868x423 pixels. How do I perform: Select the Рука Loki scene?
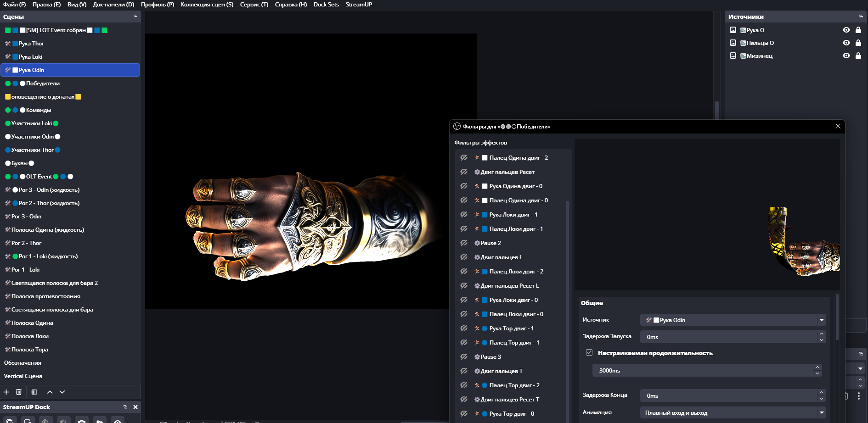[30, 57]
